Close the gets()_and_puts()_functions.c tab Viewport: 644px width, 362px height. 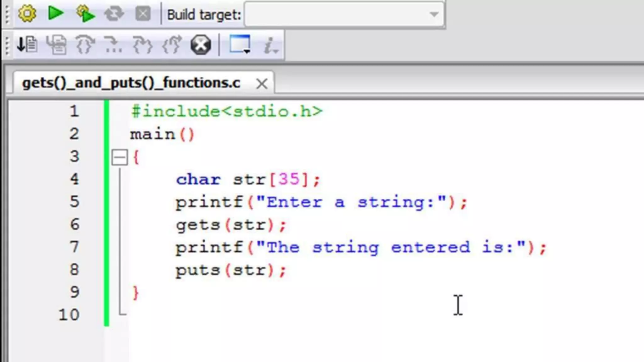pyautogui.click(x=262, y=84)
